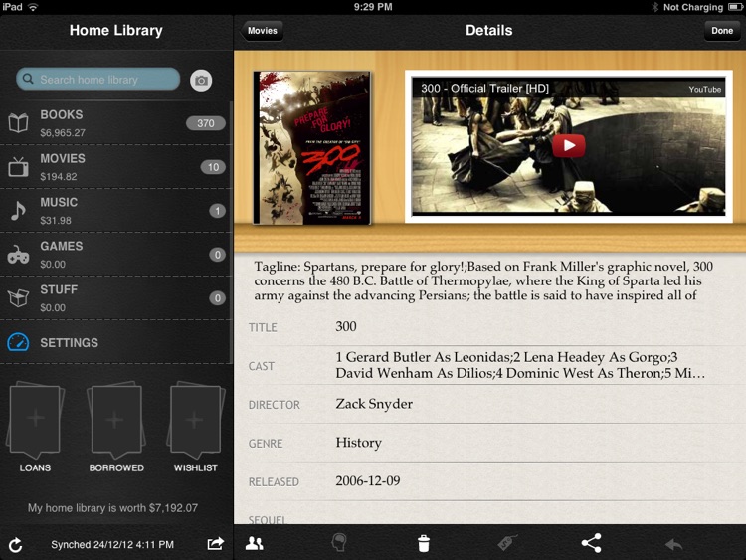This screenshot has height=560, width=746.
Task: Tap the head profile icon in toolbar
Action: pyautogui.click(x=339, y=543)
